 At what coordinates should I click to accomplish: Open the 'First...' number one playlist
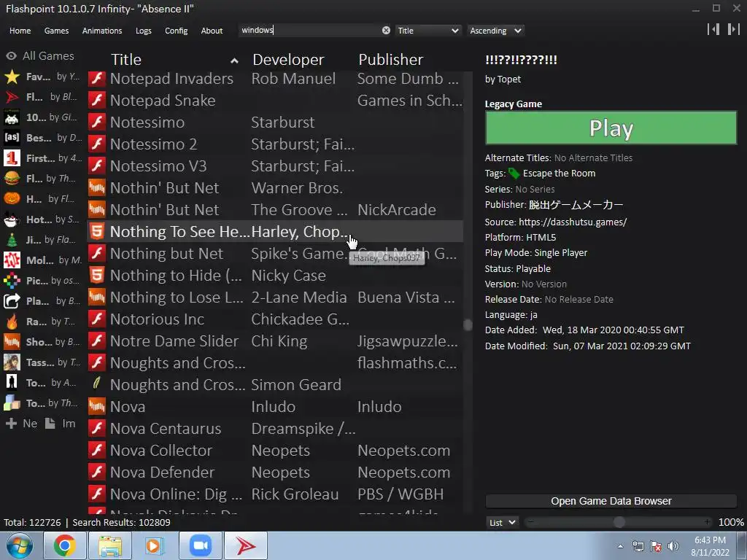[x=42, y=158]
